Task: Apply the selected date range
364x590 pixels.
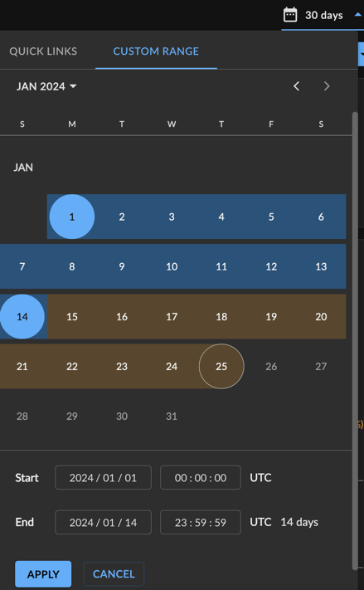Action: pyautogui.click(x=43, y=574)
